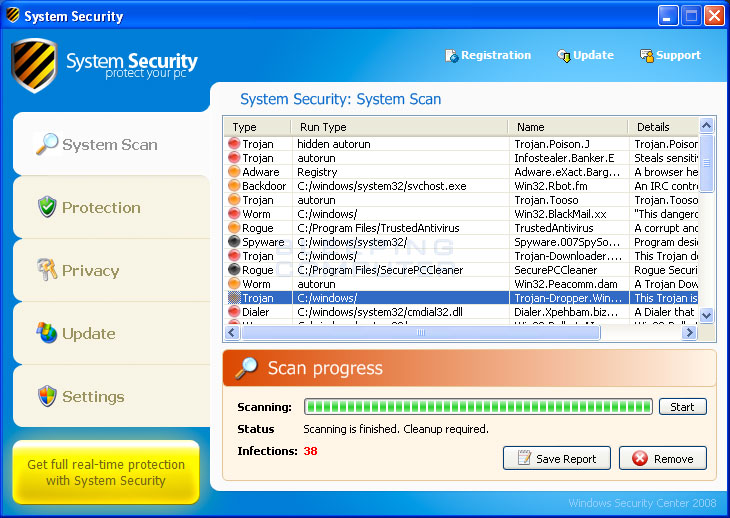Click the Scan progress magnifier icon
Viewport: 730px width, 518px height.
[x=246, y=368]
